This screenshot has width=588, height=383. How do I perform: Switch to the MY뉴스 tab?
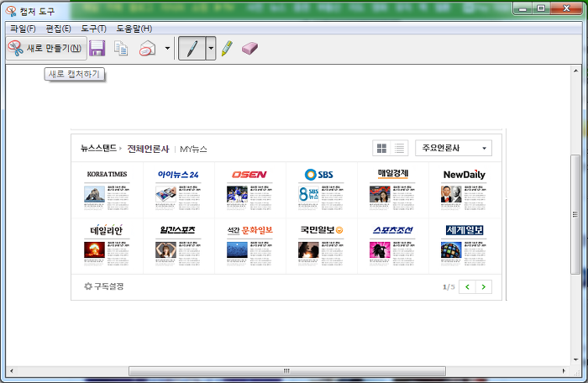click(193, 149)
